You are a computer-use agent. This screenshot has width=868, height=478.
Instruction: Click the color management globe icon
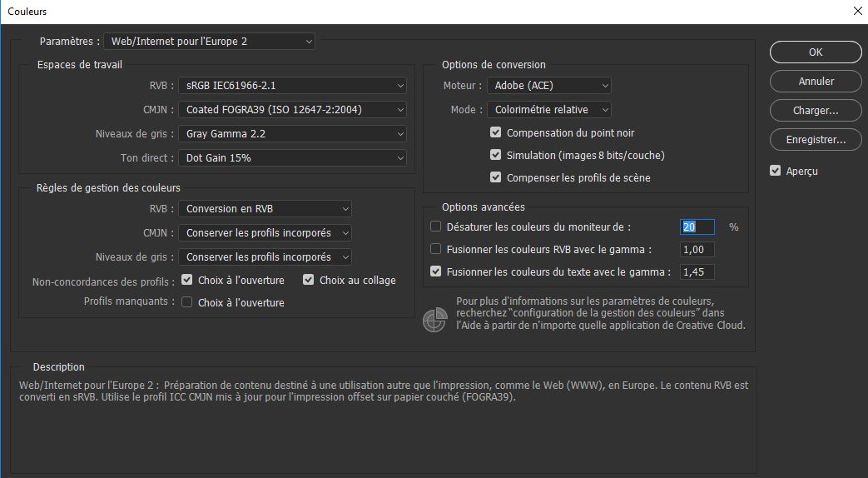point(434,320)
